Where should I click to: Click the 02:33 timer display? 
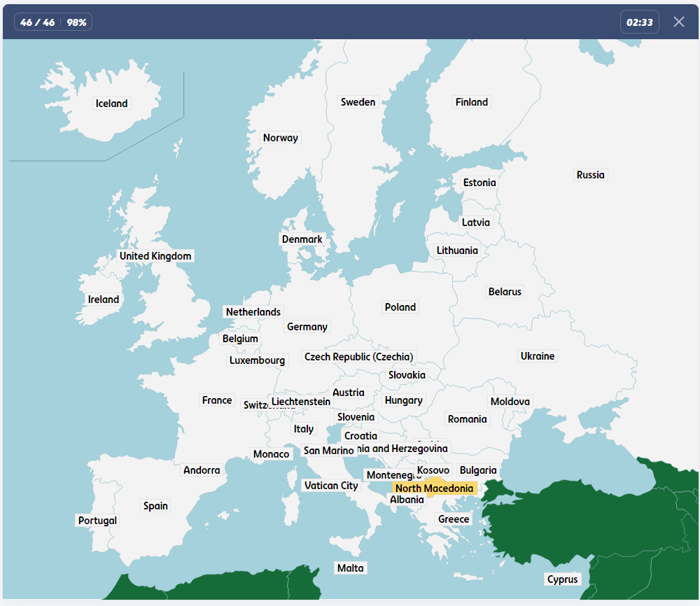[x=639, y=22]
